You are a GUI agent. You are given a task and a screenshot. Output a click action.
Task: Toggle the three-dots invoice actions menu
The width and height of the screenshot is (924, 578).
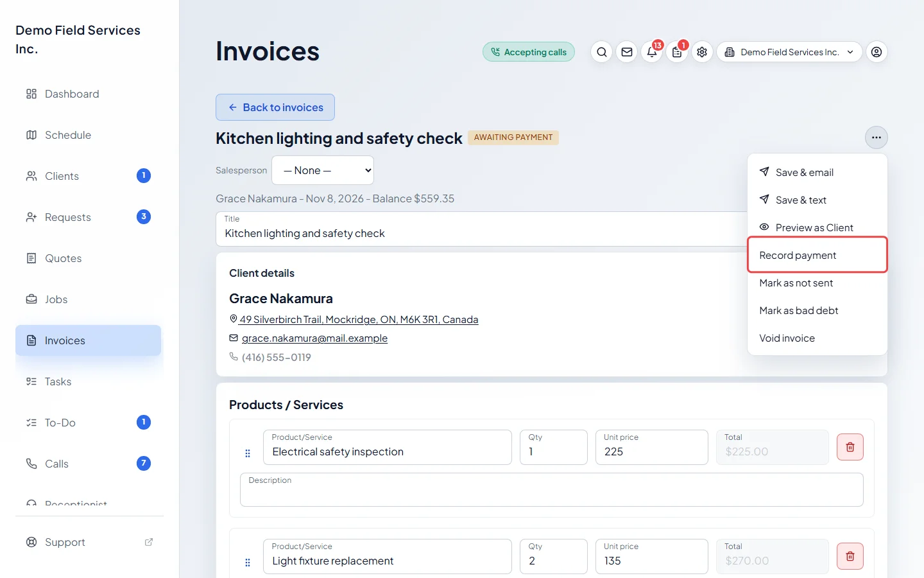[x=877, y=137]
